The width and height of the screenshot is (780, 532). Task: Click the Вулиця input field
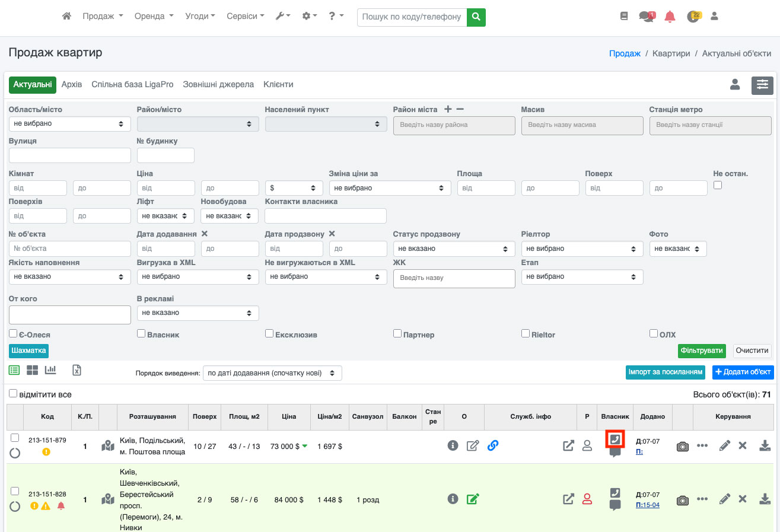pyautogui.click(x=69, y=155)
